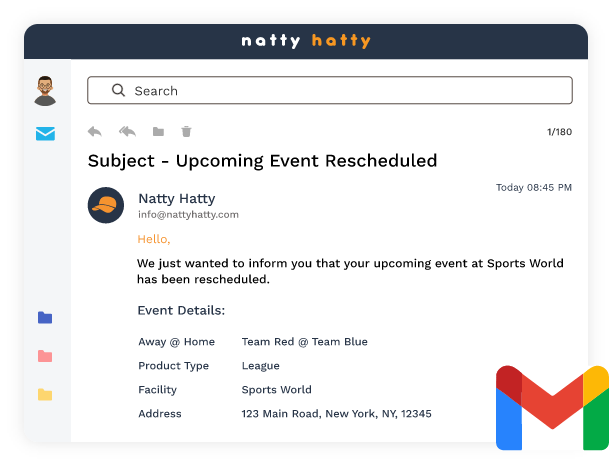Click the Today 08:45 PM timestamp
This screenshot has width=612, height=466.
(x=534, y=187)
